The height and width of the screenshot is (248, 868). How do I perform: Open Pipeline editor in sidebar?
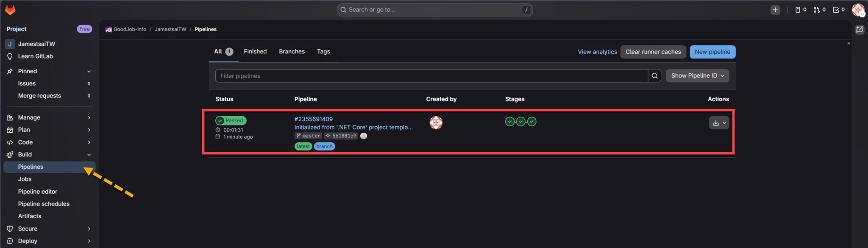point(38,192)
